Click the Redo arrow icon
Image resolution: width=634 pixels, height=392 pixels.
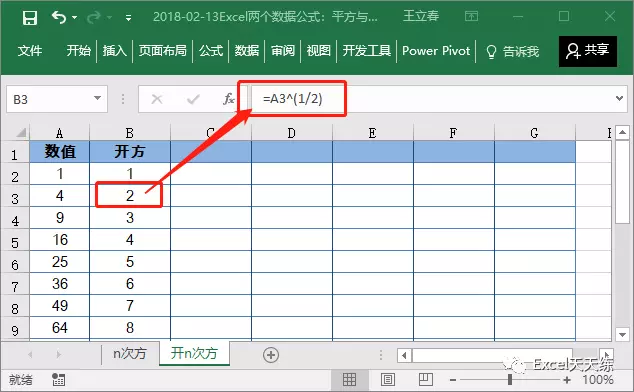[x=94, y=17]
